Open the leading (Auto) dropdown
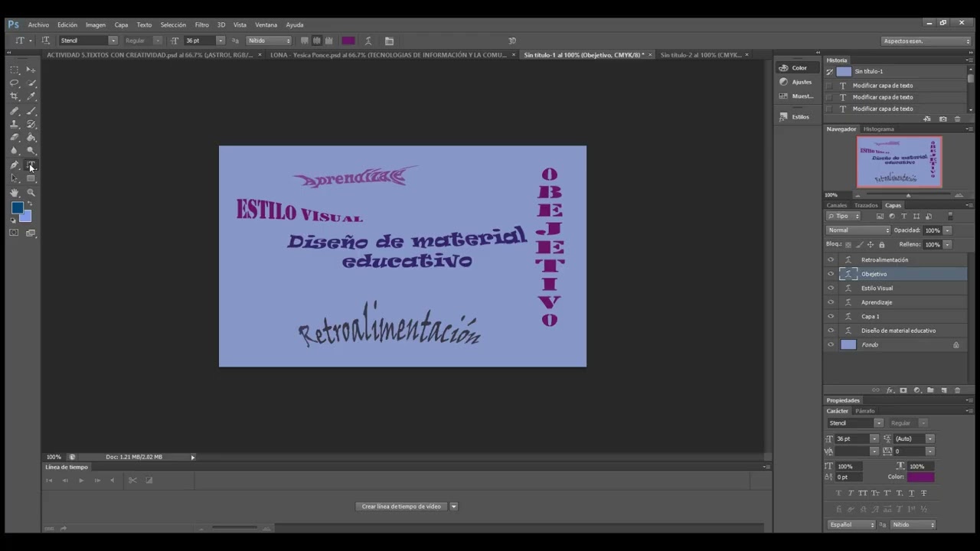The height and width of the screenshot is (551, 980). pos(929,439)
